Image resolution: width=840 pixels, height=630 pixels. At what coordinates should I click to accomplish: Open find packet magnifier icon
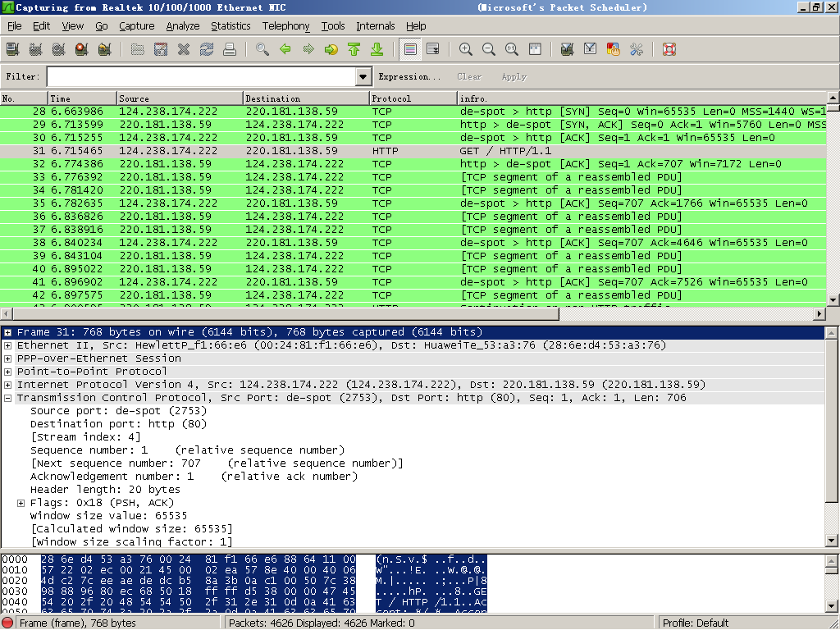click(x=262, y=49)
